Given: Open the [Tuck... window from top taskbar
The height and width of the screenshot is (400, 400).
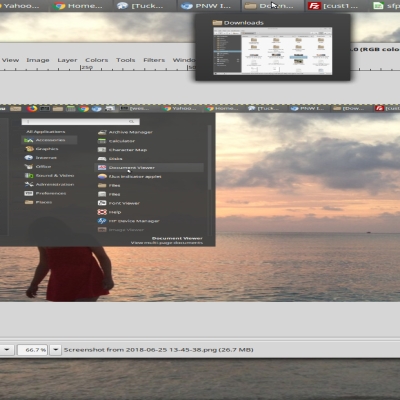Looking at the screenshot, I should coord(141,6).
